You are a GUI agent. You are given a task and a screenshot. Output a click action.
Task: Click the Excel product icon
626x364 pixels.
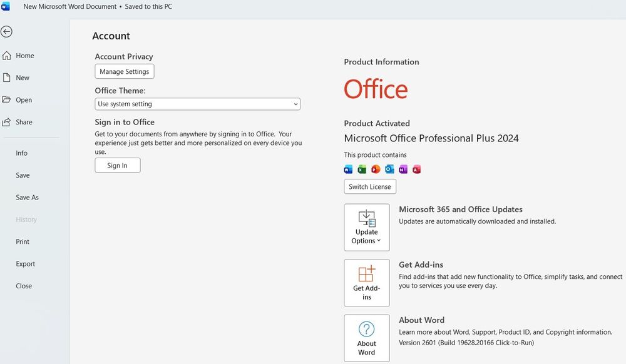[362, 169]
